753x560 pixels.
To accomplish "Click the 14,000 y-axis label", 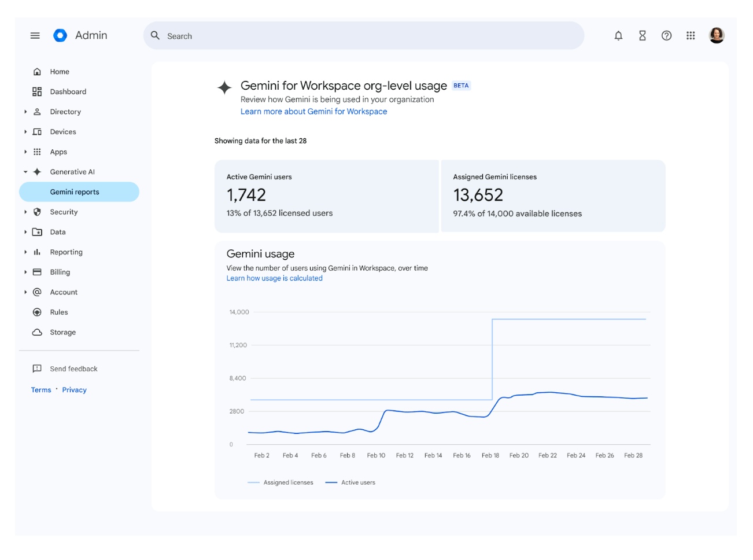I will click(239, 312).
